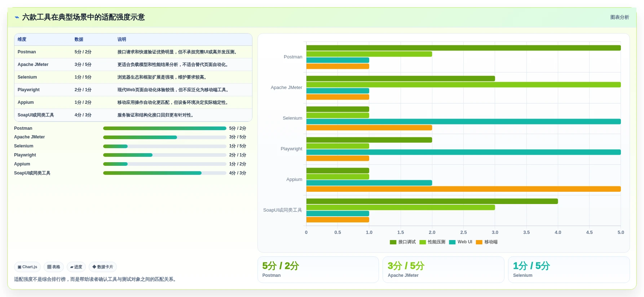Select the Appium table row name
The width and height of the screenshot is (644, 297).
click(x=26, y=102)
